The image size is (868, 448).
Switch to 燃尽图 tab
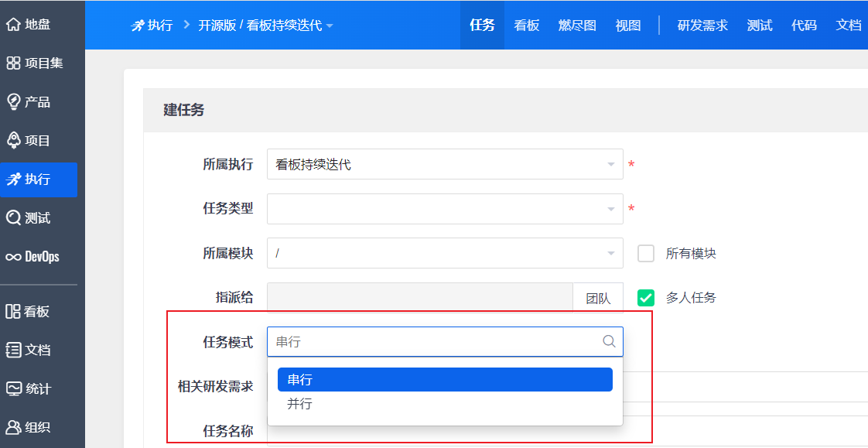pyautogui.click(x=577, y=26)
